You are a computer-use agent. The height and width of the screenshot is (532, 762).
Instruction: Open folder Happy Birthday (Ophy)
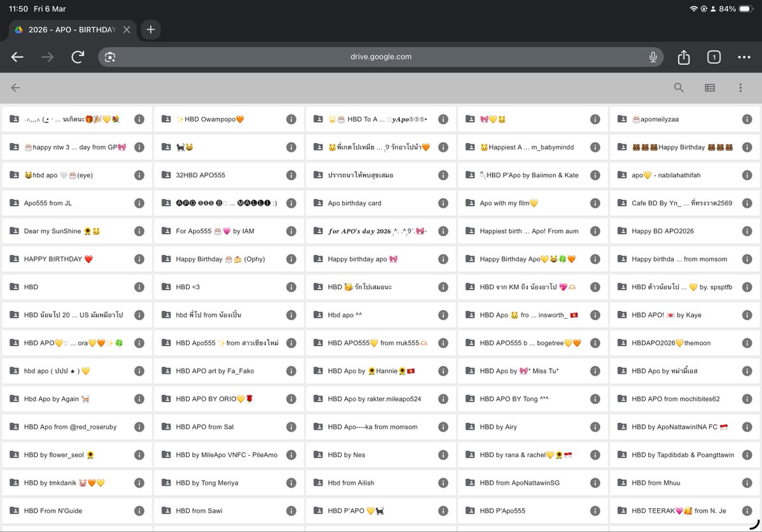pyautogui.click(x=229, y=259)
